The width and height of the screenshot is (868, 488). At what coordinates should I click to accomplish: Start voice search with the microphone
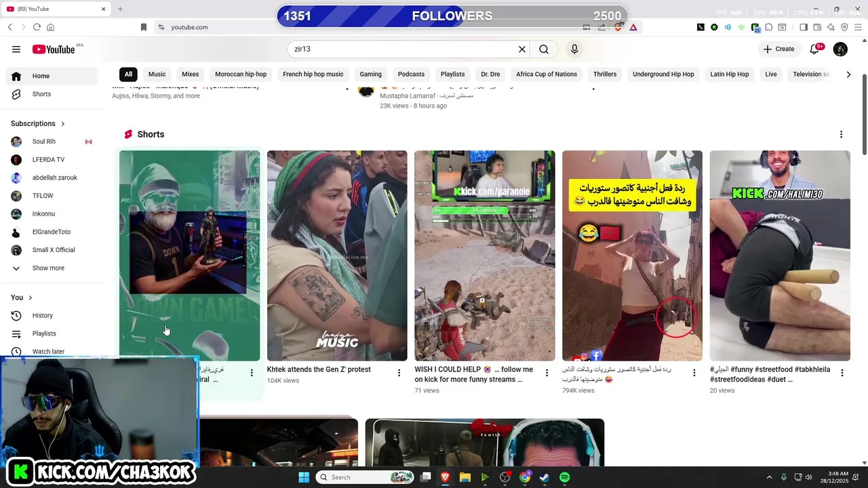pos(574,49)
